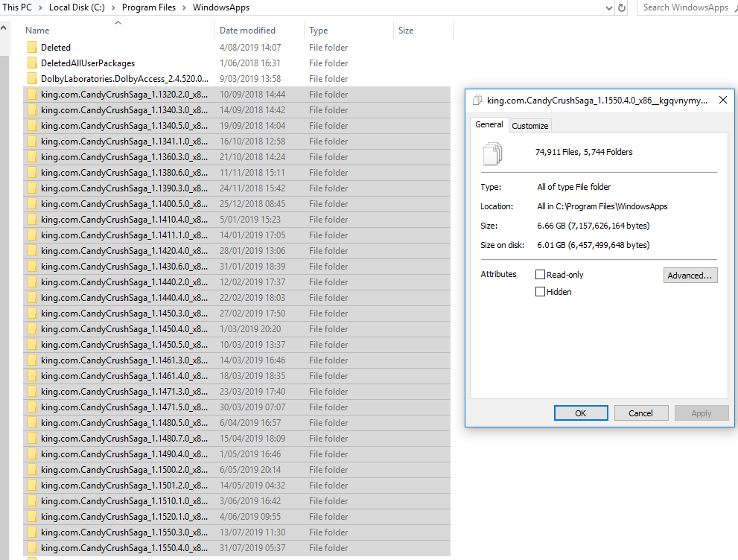Select king.com.CandyCrushSaga_1.1450.3.0 folder row
This screenshot has height=560, width=738.
[237, 314]
